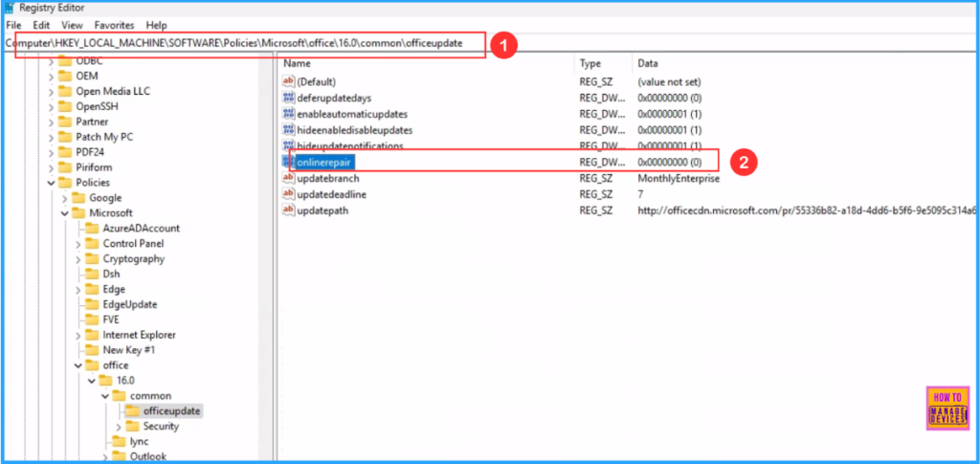
Task: Select the onlinerepair value name
Action: coord(325,162)
